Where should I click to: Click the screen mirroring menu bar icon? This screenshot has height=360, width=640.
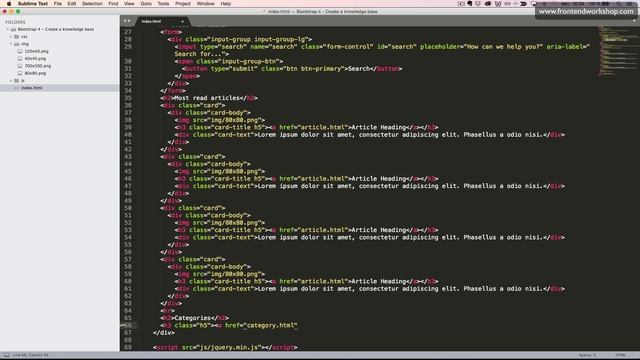tap(533, 4)
